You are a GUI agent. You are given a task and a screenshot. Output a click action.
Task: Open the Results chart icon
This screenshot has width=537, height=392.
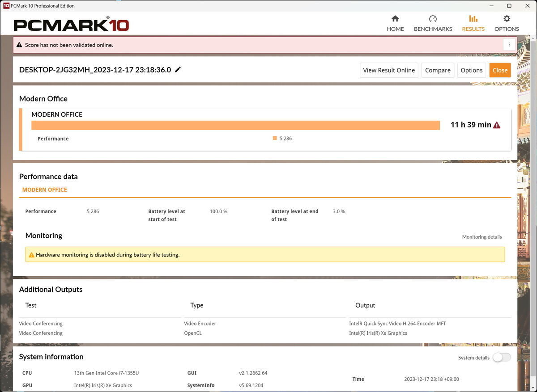tap(473, 19)
